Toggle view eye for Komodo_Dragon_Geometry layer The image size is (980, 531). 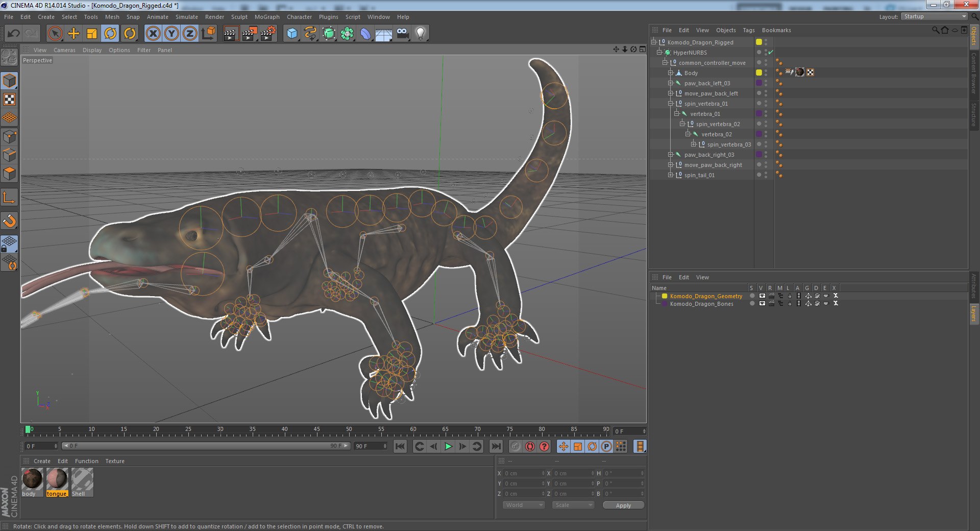pyautogui.click(x=762, y=296)
